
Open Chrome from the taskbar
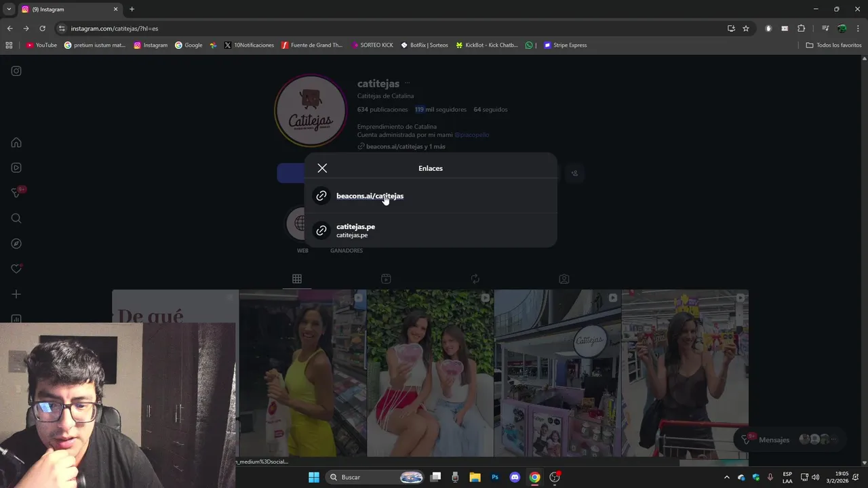(535, 477)
